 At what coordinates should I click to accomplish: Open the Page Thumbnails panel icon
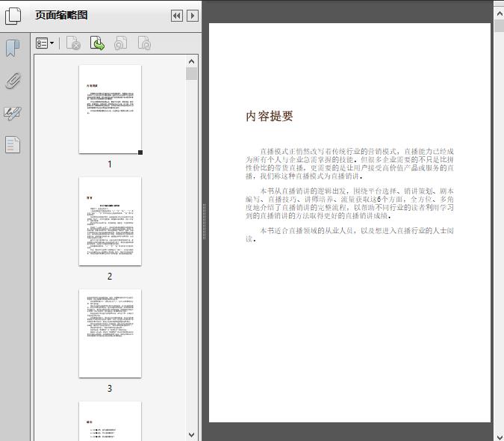click(x=13, y=16)
